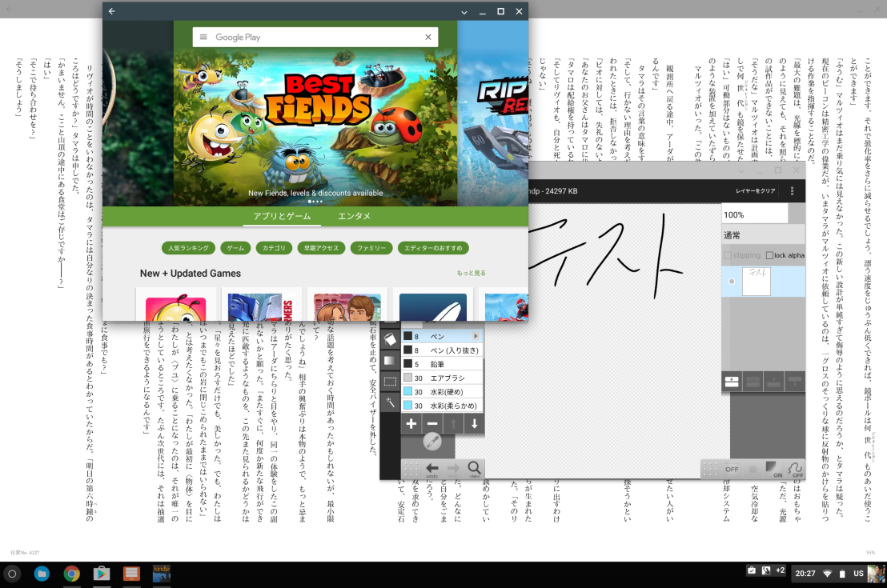This screenshot has width=887, height=588.
Task: Delete the layer in layer panel
Action: coord(753,382)
